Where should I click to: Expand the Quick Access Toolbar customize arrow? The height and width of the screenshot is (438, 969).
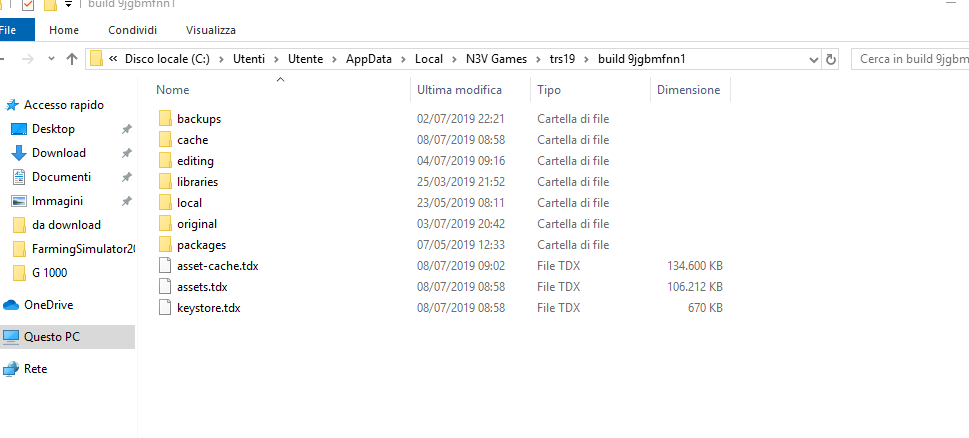coord(68,5)
